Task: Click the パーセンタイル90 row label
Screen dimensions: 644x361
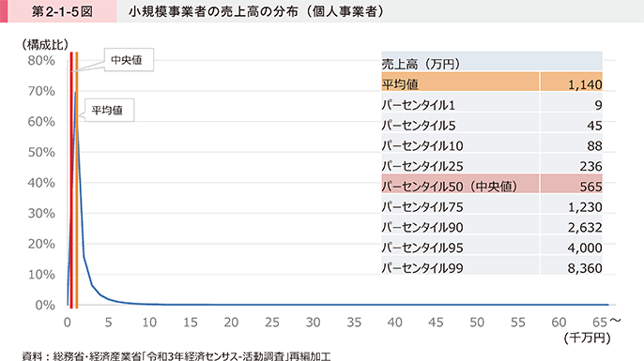Action: [x=422, y=227]
